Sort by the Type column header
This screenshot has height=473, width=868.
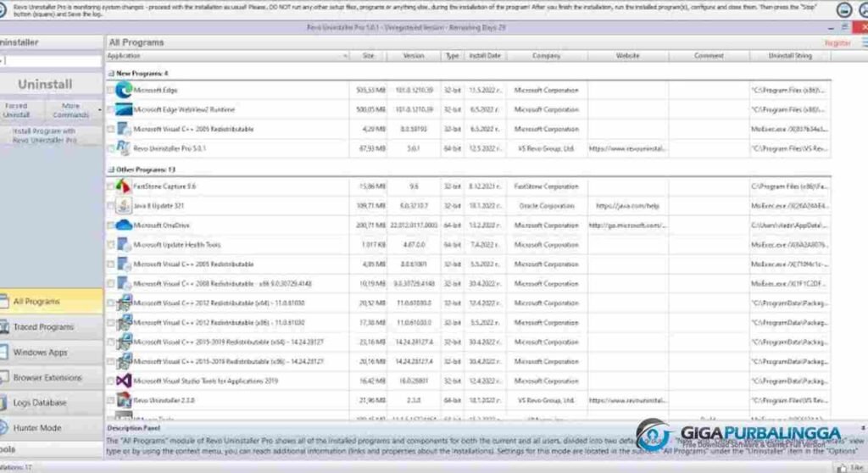click(453, 56)
